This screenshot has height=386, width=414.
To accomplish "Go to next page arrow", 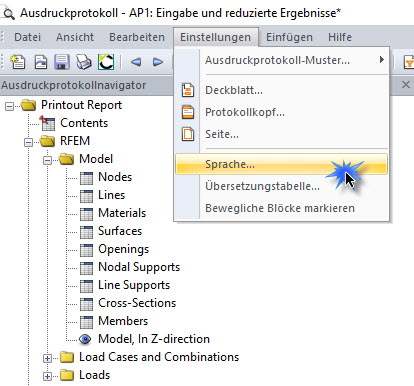I will [x=157, y=62].
